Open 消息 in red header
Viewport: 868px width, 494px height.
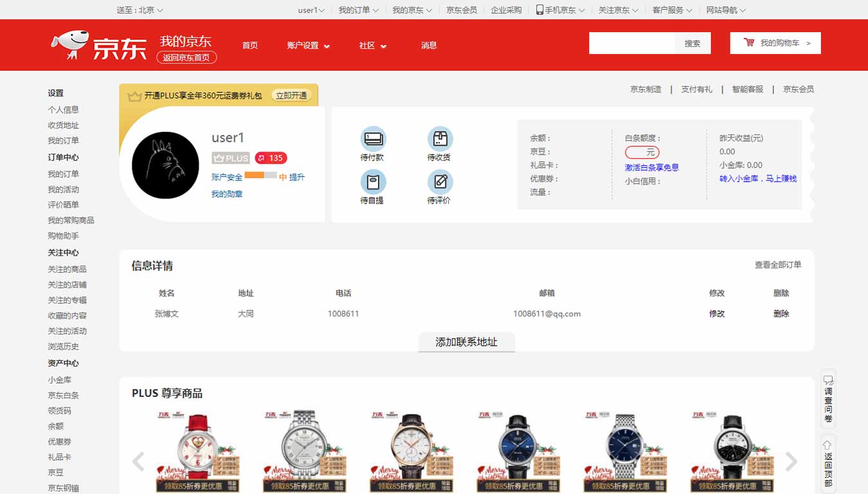(x=429, y=46)
